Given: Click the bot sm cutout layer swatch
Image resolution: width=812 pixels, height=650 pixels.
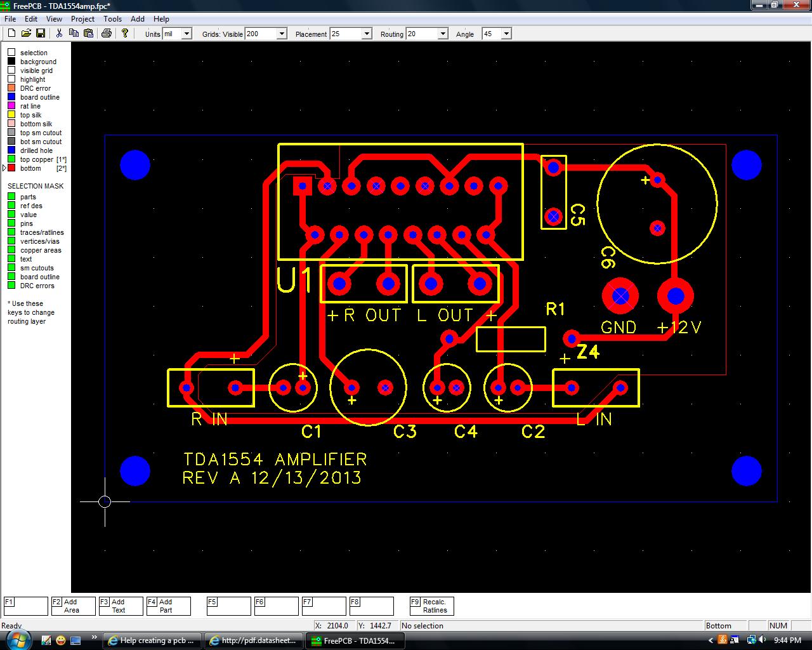Looking at the screenshot, I should (11, 142).
